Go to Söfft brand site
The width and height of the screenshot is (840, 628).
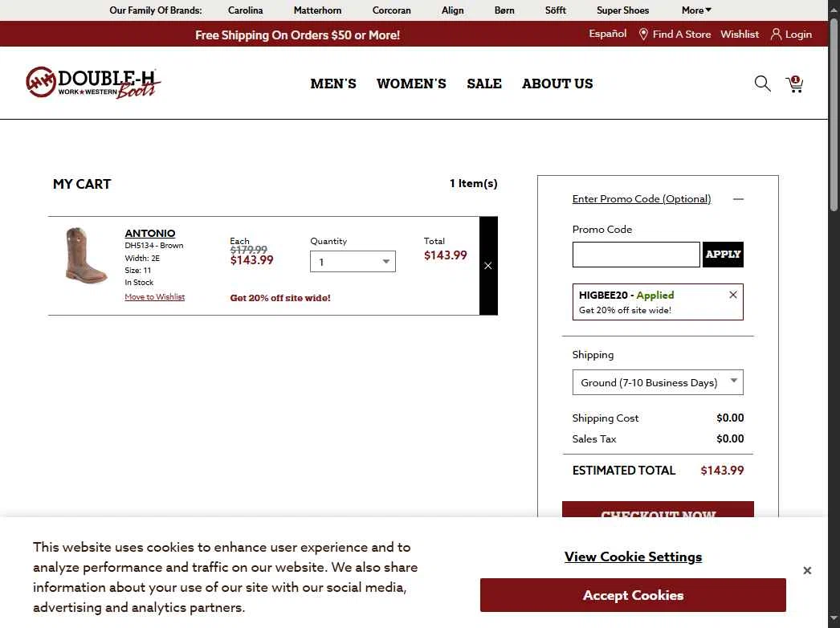(556, 10)
